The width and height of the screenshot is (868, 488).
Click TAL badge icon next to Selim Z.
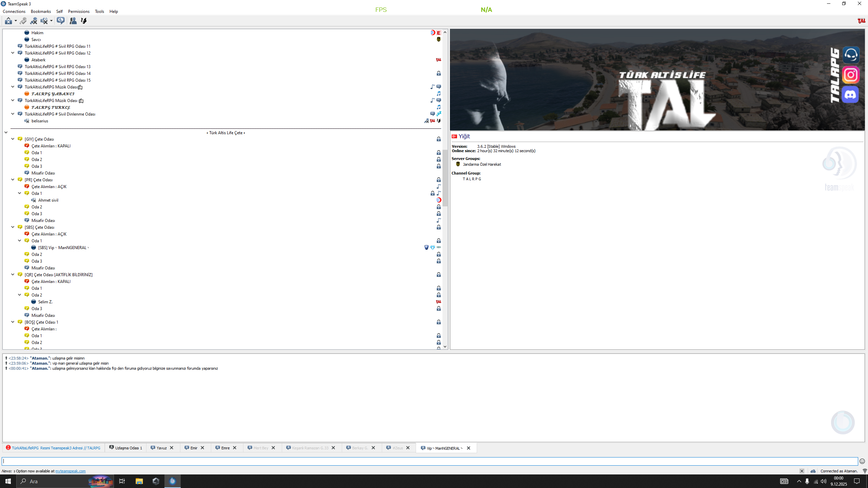438,302
